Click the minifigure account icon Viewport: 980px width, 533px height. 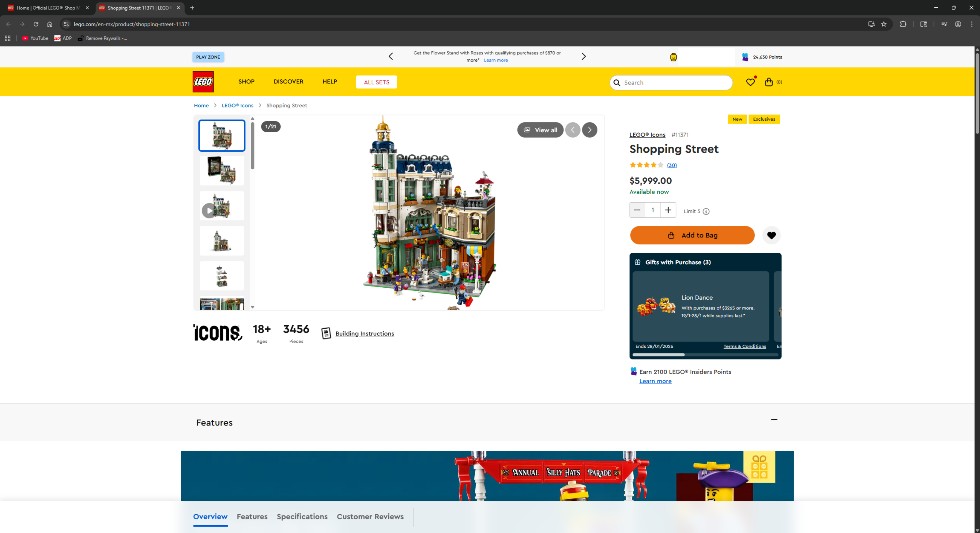[673, 58]
